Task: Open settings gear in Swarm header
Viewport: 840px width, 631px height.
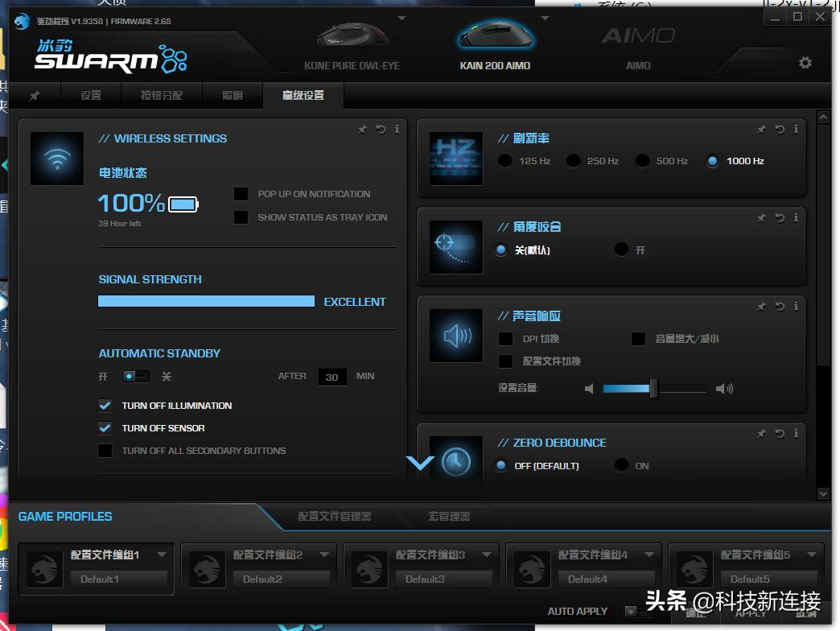Action: coord(805,63)
